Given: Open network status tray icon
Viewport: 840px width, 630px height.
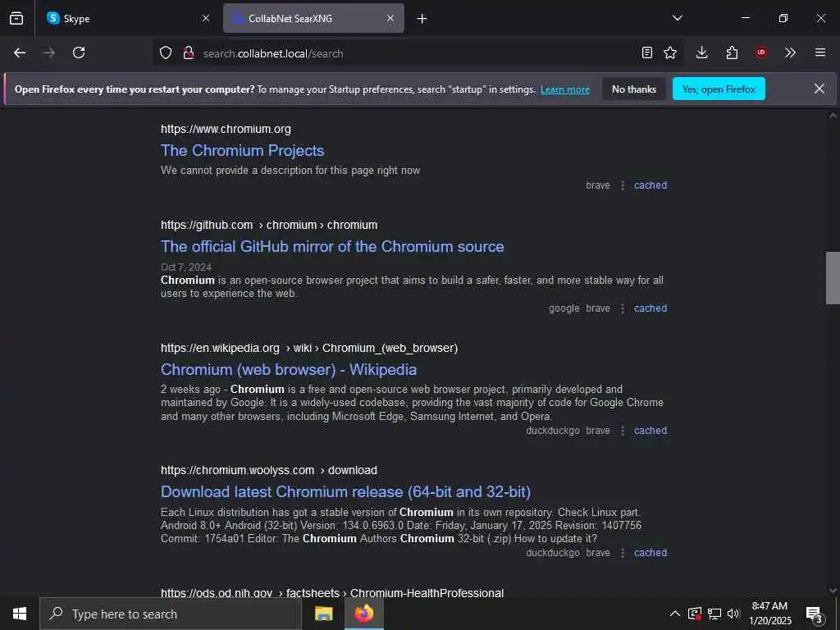Looking at the screenshot, I should coord(714,614).
